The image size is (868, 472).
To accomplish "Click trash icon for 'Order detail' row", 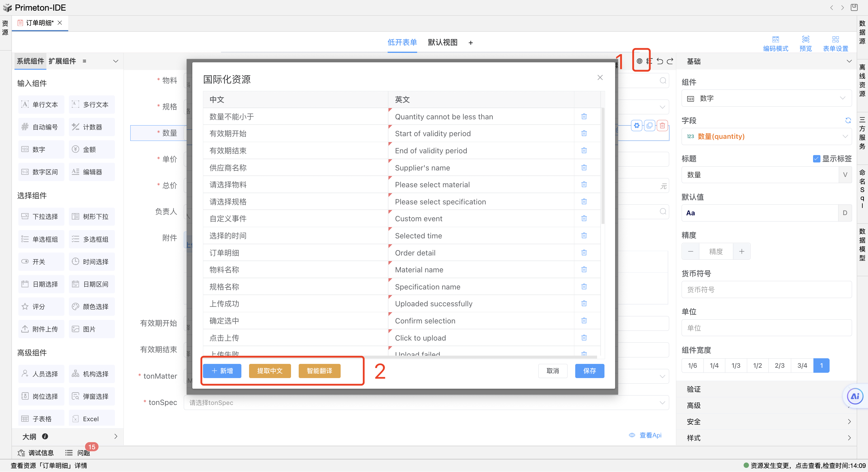I will click(x=584, y=253).
